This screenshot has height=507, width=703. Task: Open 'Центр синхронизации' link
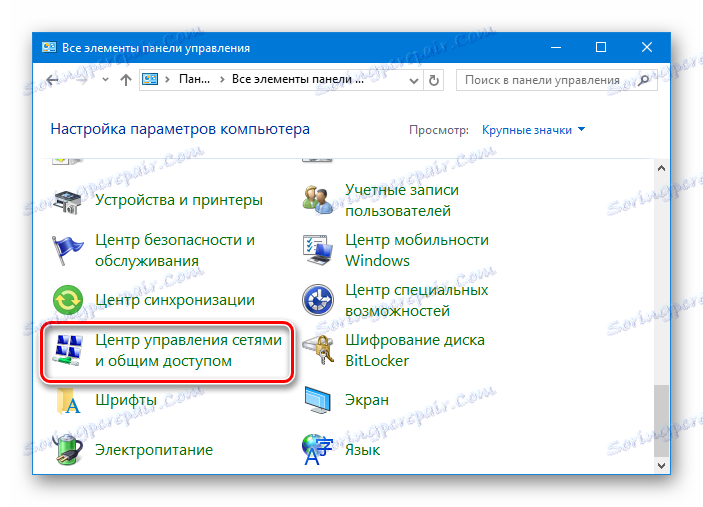[175, 300]
